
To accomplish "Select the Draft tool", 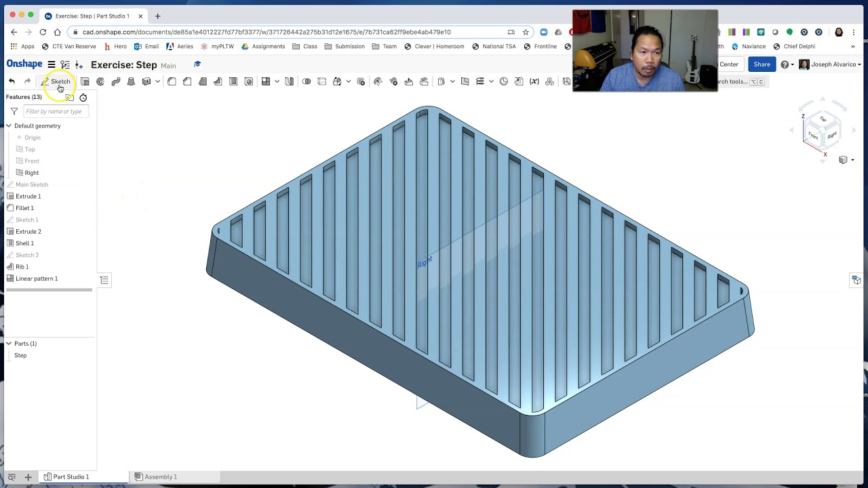I will [x=203, y=81].
